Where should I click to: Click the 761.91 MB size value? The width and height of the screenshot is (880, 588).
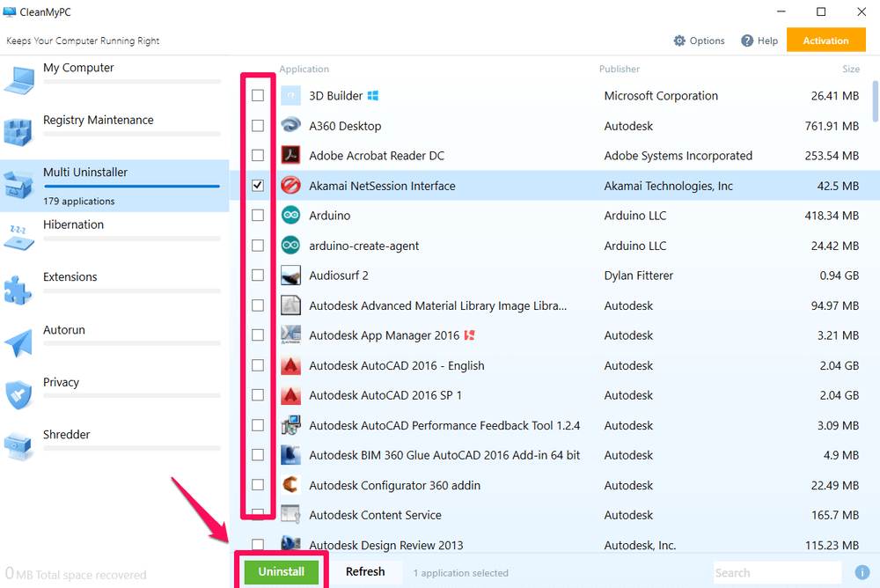pos(832,126)
